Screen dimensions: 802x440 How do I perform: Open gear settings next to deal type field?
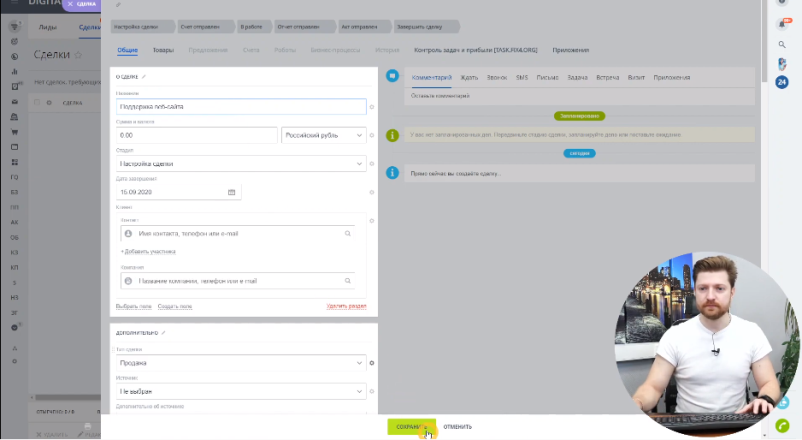pos(372,363)
